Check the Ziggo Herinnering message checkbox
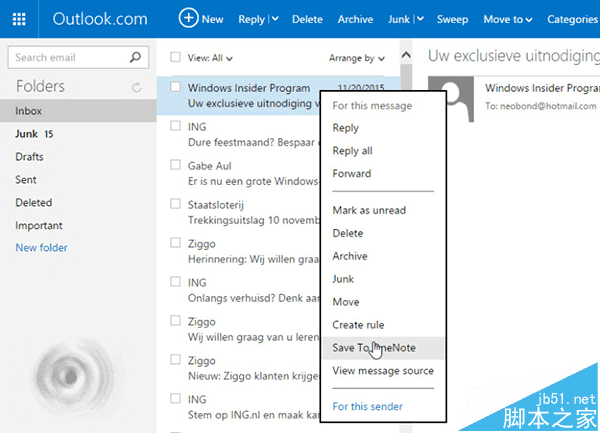The image size is (600, 433). [x=175, y=243]
